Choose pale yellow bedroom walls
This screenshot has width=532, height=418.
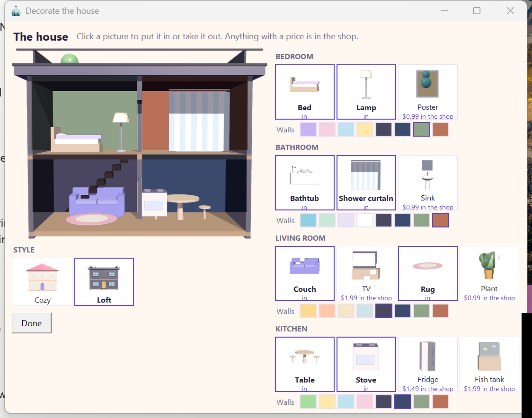click(365, 130)
